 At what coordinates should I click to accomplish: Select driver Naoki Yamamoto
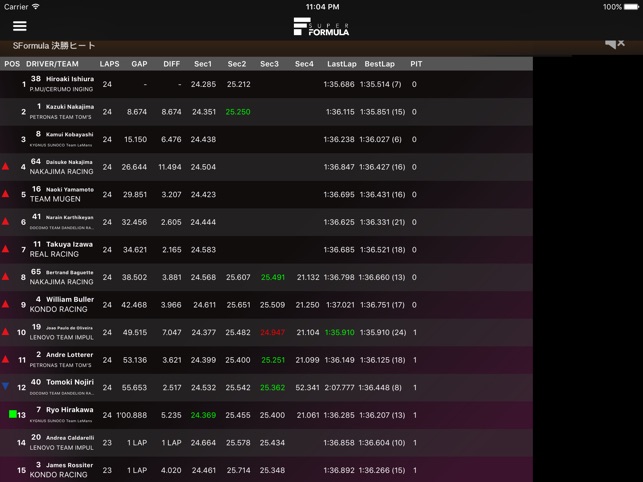(70, 190)
